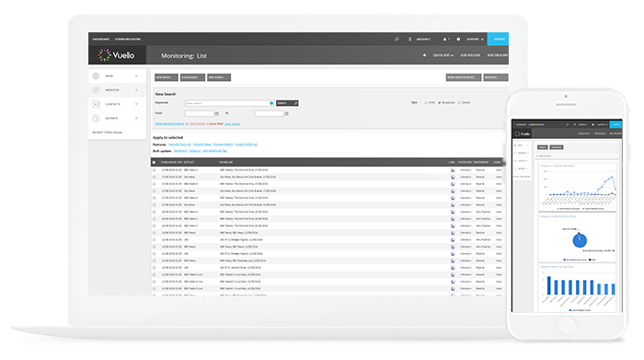Tick the checkbox of the first table row

click(x=154, y=170)
